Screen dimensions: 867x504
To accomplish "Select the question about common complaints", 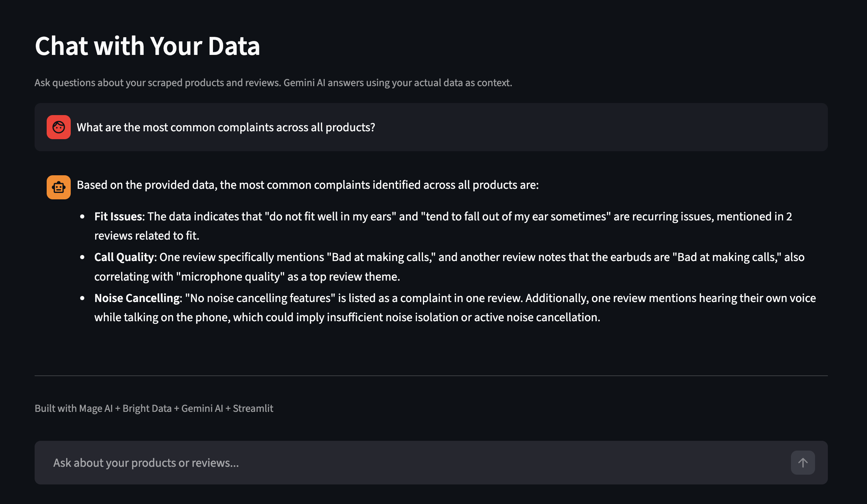I will coord(226,127).
